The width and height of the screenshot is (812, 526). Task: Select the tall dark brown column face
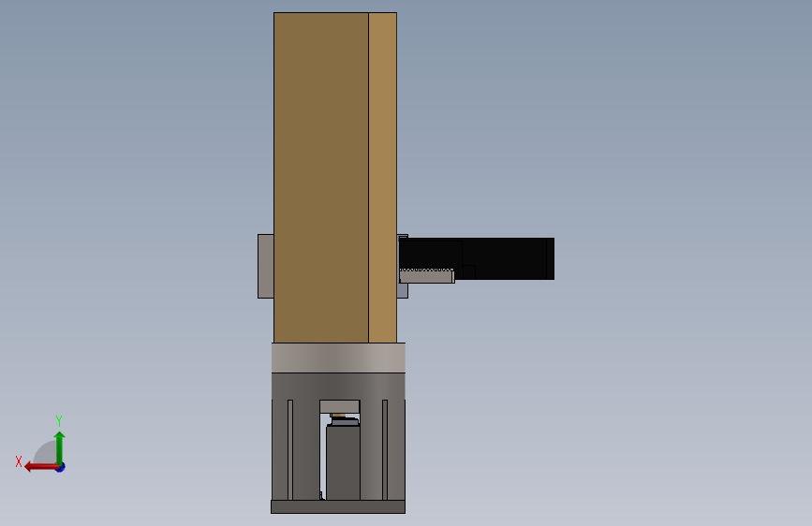[321, 178]
